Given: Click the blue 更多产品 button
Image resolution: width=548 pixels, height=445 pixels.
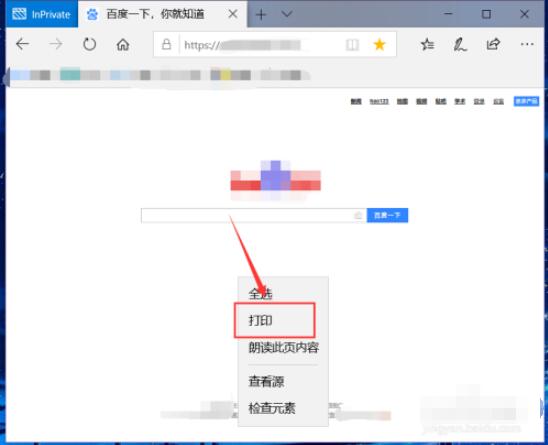Looking at the screenshot, I should [x=526, y=101].
